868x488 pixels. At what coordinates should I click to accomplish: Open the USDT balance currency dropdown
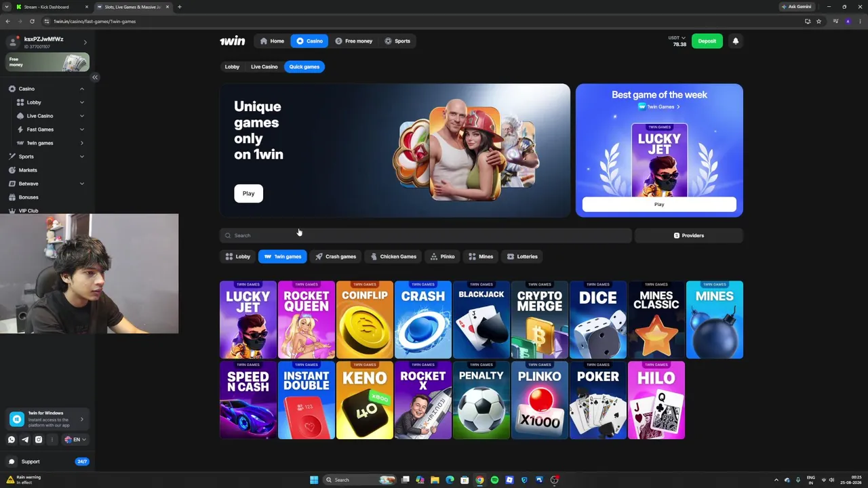pos(677,38)
